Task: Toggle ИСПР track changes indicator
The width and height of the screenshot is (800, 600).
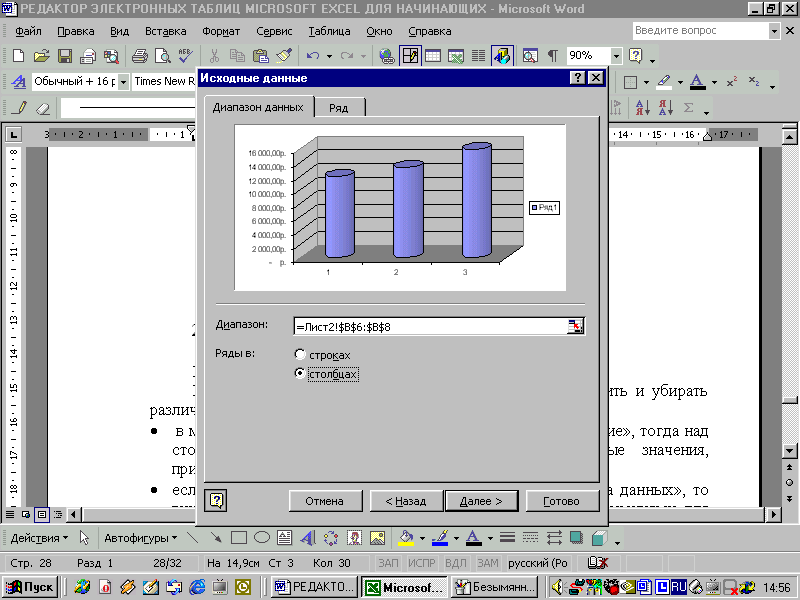Action: [x=421, y=563]
